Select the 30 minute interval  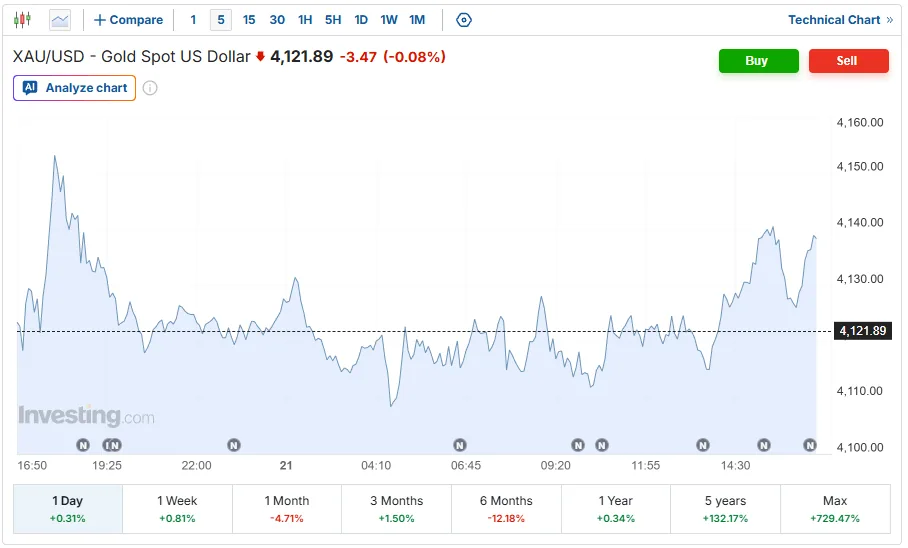tap(277, 20)
